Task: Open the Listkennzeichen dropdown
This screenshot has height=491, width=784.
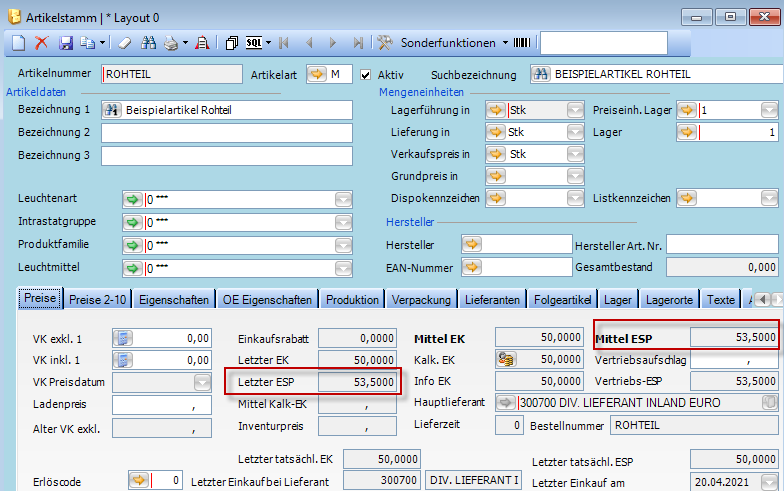Action: pos(768,198)
